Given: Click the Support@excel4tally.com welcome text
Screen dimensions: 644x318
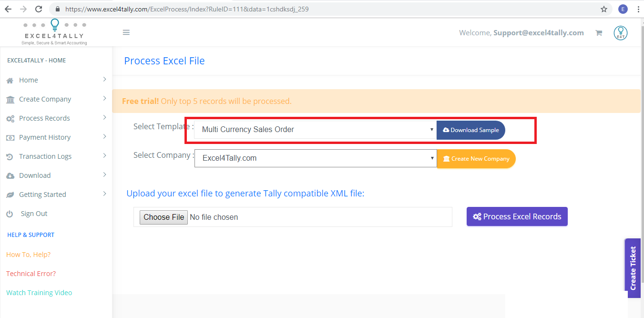Looking at the screenshot, I should pyautogui.click(x=539, y=33).
